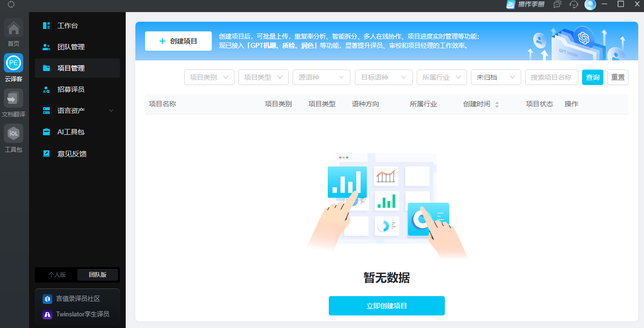Switch to 团队版 team edition
This screenshot has width=644, height=328.
tap(97, 274)
